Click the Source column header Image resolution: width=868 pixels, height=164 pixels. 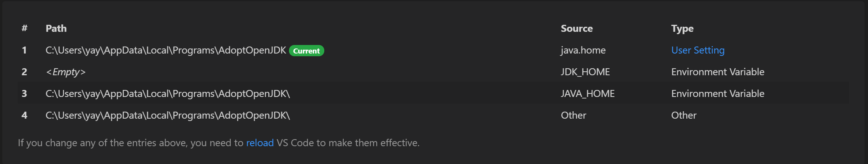coord(576,29)
